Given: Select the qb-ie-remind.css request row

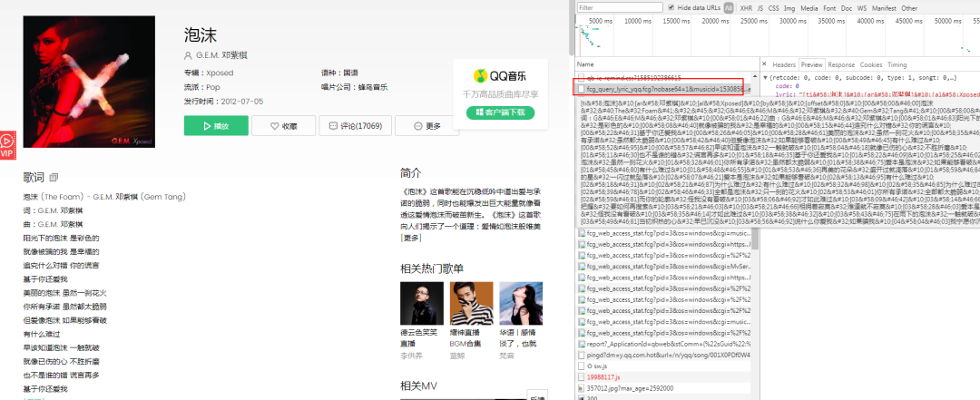Looking at the screenshot, I should 663,77.
